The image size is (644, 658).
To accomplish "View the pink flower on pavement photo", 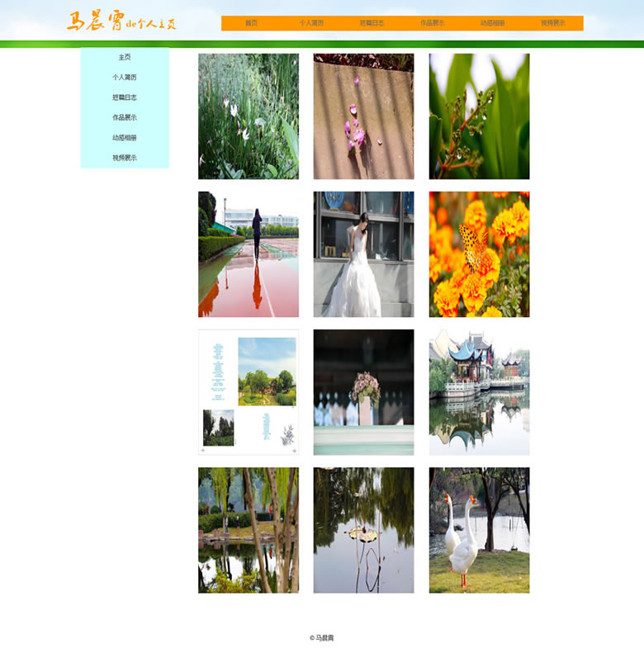I will (363, 116).
